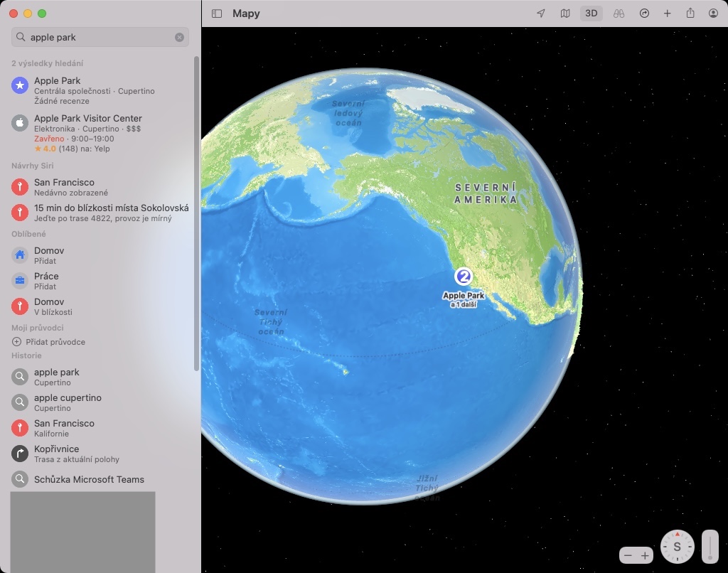Viewport: 728px width, 573px height.
Task: Toggle 3D view button
Action: pyautogui.click(x=591, y=14)
